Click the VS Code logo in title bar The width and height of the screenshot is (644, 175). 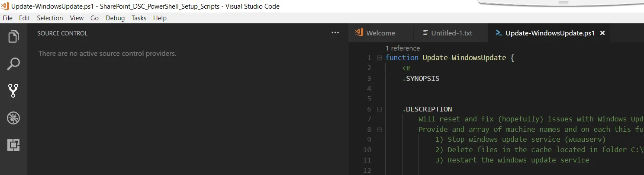pos(5,6)
